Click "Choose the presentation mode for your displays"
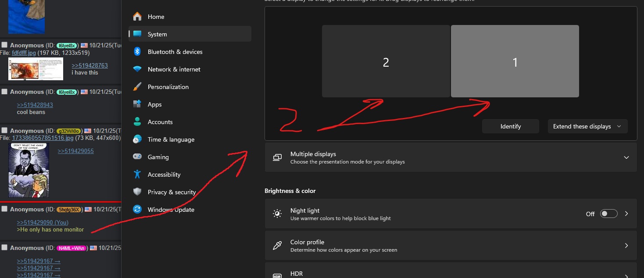Image resolution: width=644 pixels, height=278 pixels. pyautogui.click(x=347, y=162)
